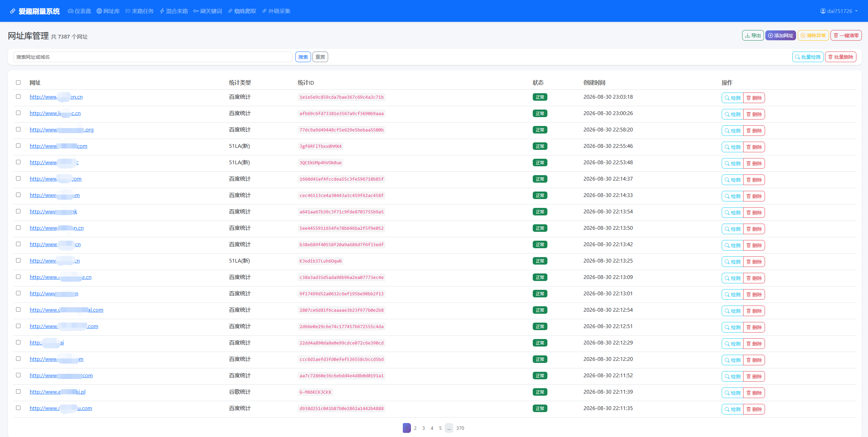Go to page 370 in pagination
The width and height of the screenshot is (868, 437).
460,428
